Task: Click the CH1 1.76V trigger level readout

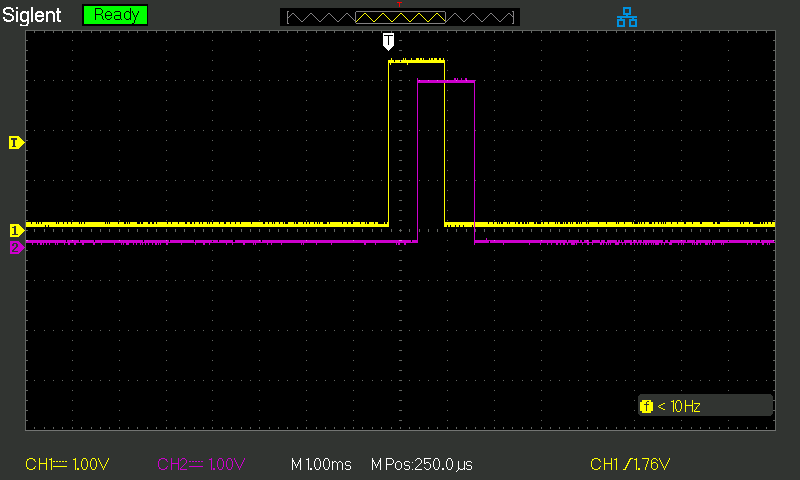Action: click(x=630, y=464)
